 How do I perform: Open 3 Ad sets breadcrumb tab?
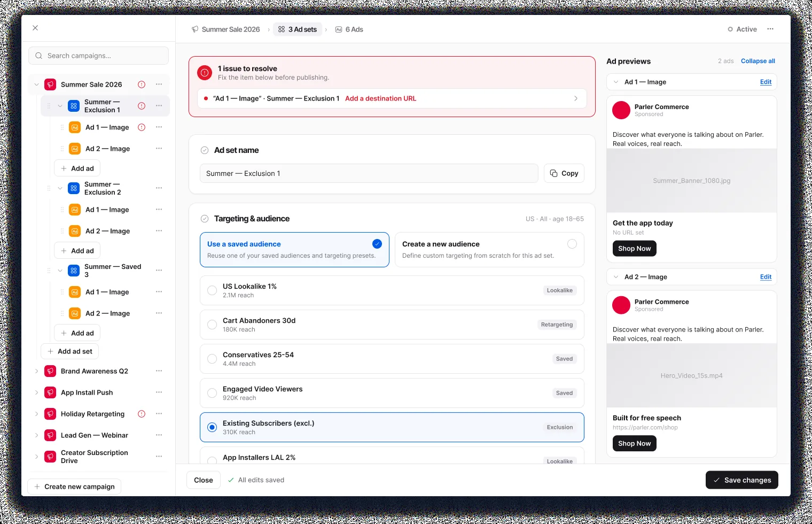[298, 29]
